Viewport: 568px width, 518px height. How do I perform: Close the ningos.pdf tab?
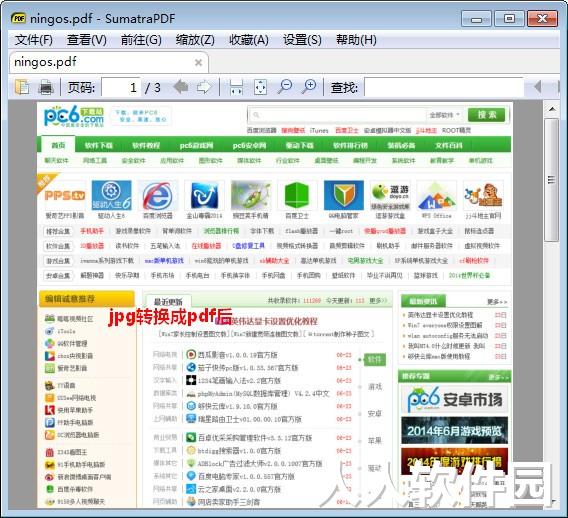198,63
